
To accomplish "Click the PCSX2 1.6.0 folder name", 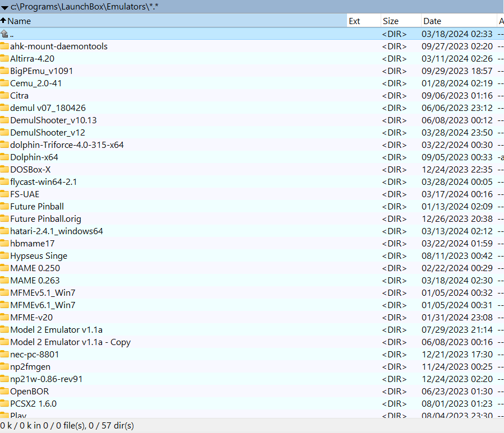I will point(34,403).
